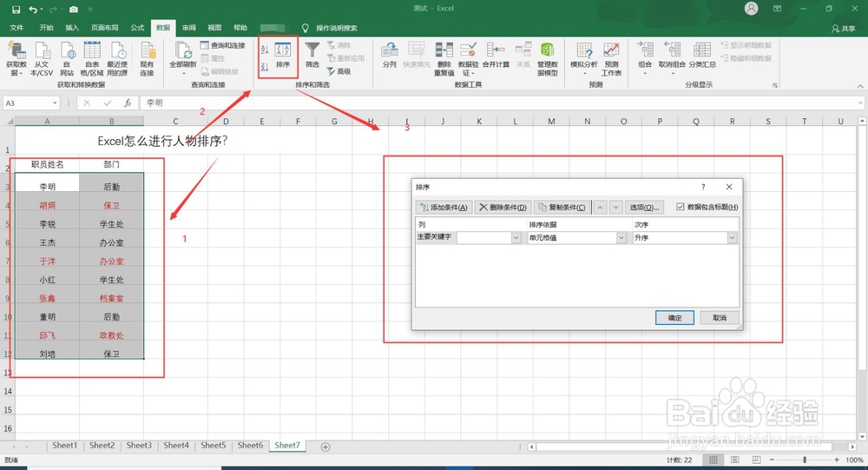Click 分类汇总 (Subtotal) icon
This screenshot has width=868, height=470.
tap(702, 55)
